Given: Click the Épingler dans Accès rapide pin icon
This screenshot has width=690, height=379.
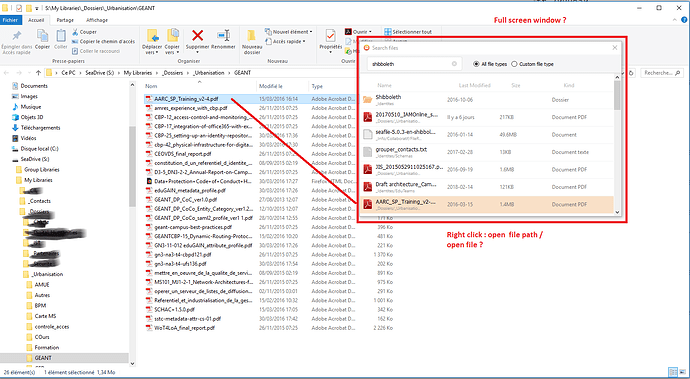Looking at the screenshot, I should (x=17, y=36).
